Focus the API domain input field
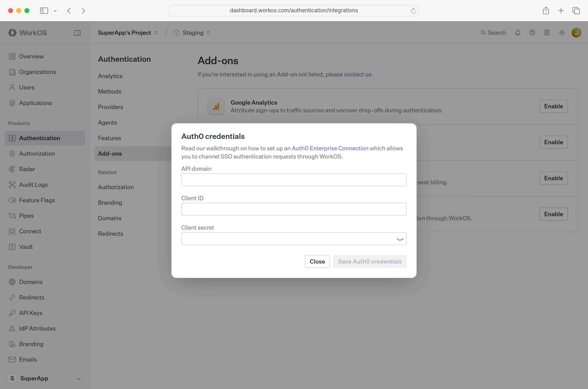588x389 pixels. pyautogui.click(x=294, y=180)
